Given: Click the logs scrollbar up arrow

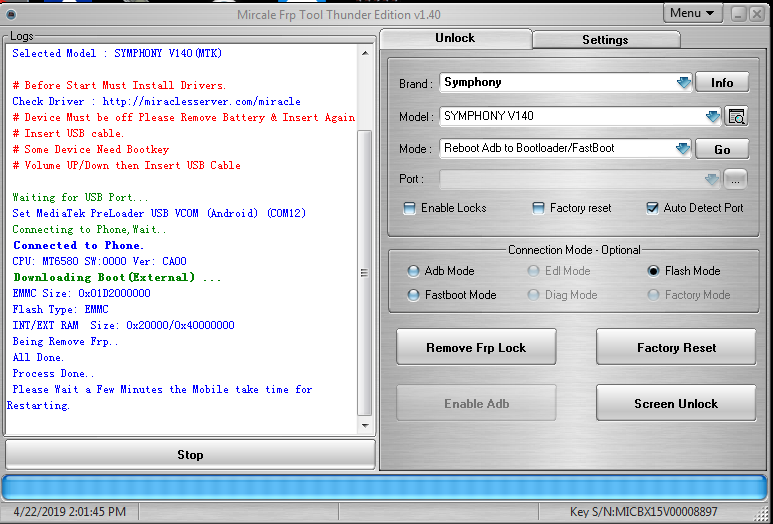Looking at the screenshot, I should click(365, 53).
